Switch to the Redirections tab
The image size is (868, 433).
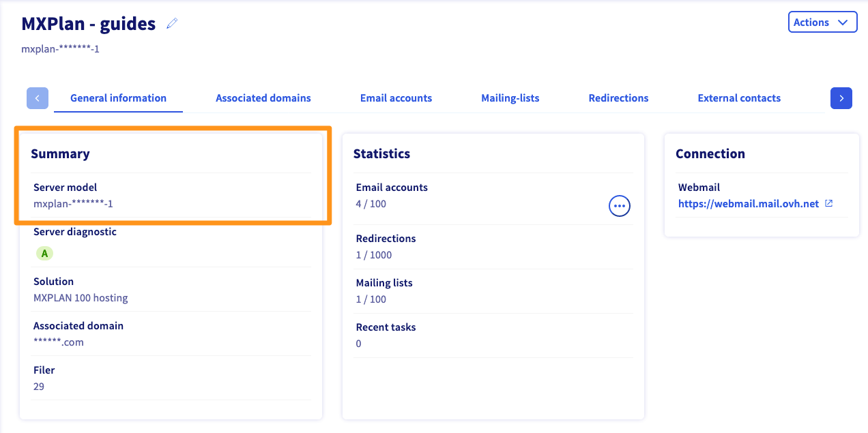(618, 98)
